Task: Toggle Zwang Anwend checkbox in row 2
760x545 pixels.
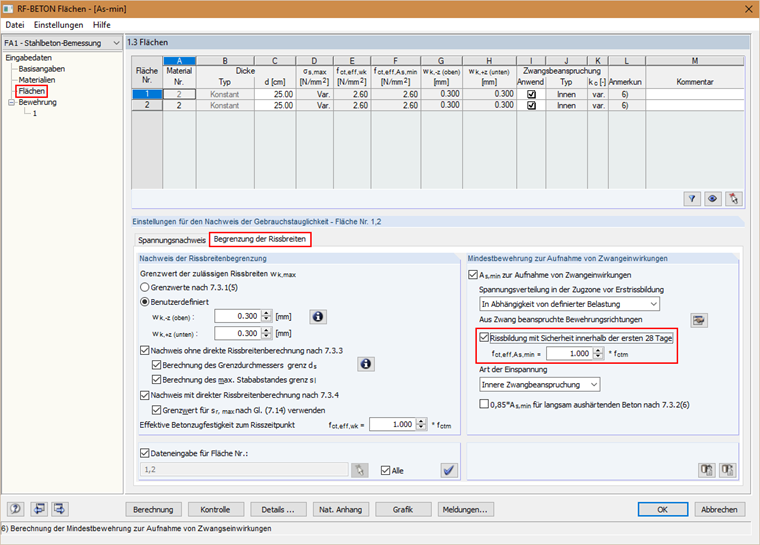Action: (x=531, y=105)
